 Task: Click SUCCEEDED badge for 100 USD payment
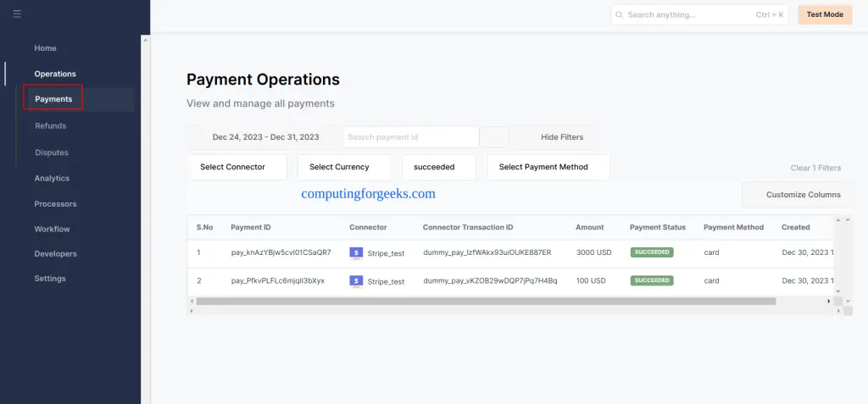[x=652, y=280]
